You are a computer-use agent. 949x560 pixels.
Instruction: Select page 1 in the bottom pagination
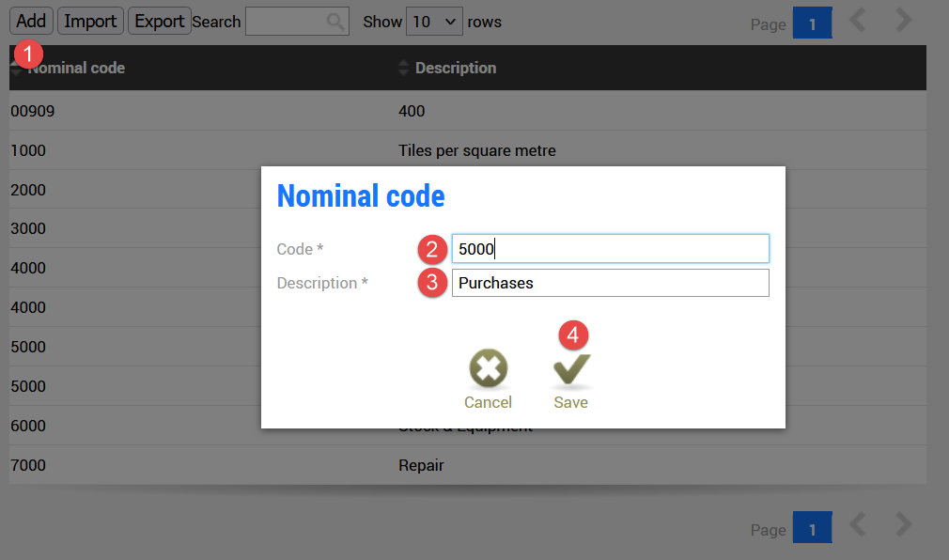[x=812, y=528]
